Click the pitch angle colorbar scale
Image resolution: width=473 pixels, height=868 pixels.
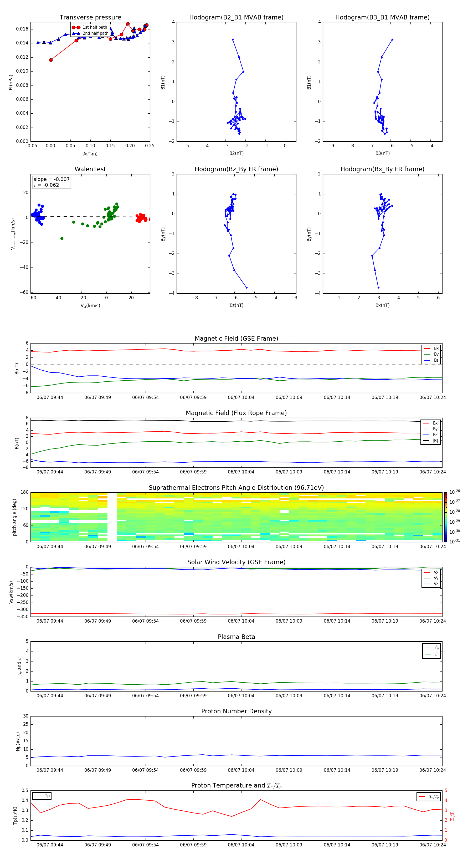445,517
